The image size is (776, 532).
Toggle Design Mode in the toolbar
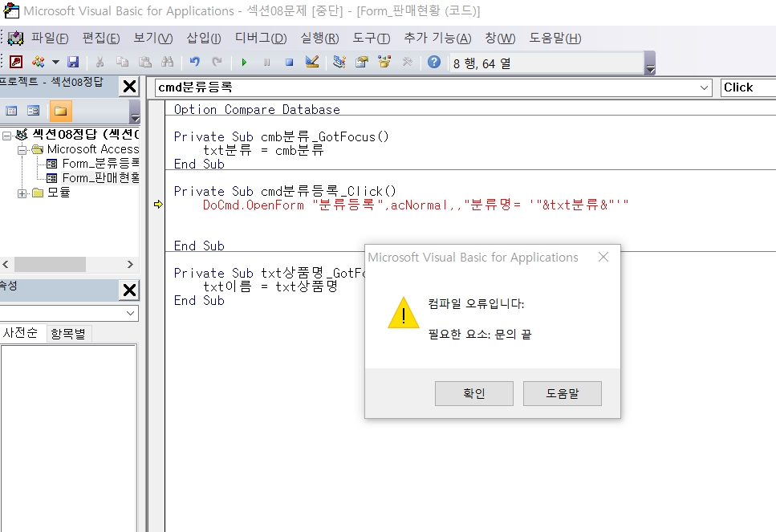point(312,63)
